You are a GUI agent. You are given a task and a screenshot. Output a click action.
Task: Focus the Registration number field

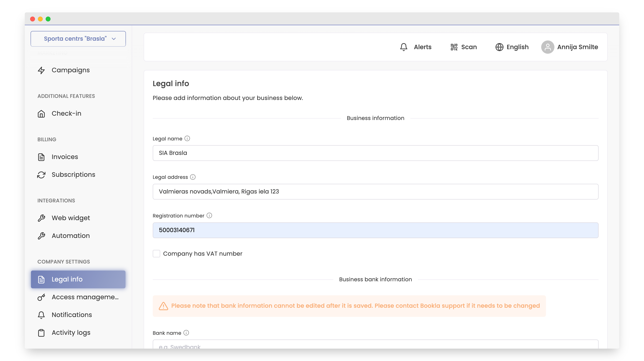point(375,230)
